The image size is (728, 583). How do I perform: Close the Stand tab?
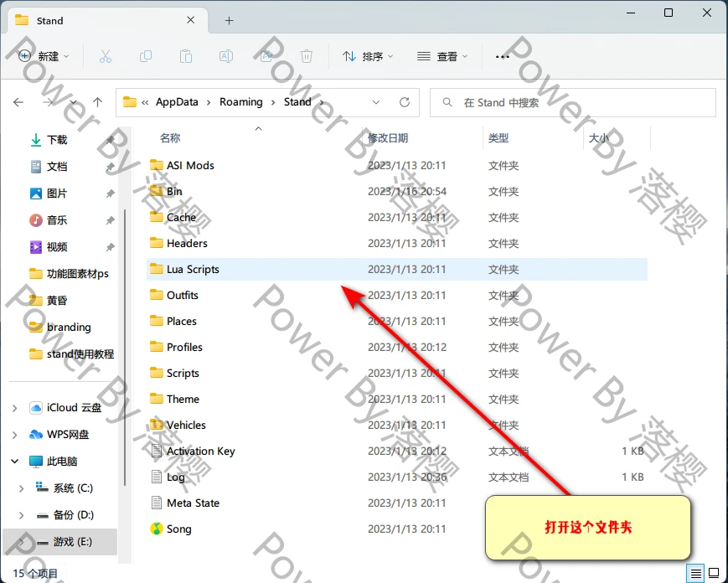tap(191, 20)
